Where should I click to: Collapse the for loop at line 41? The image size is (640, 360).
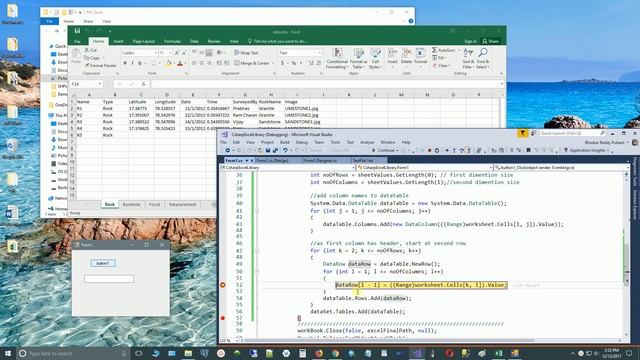[x=257, y=211]
